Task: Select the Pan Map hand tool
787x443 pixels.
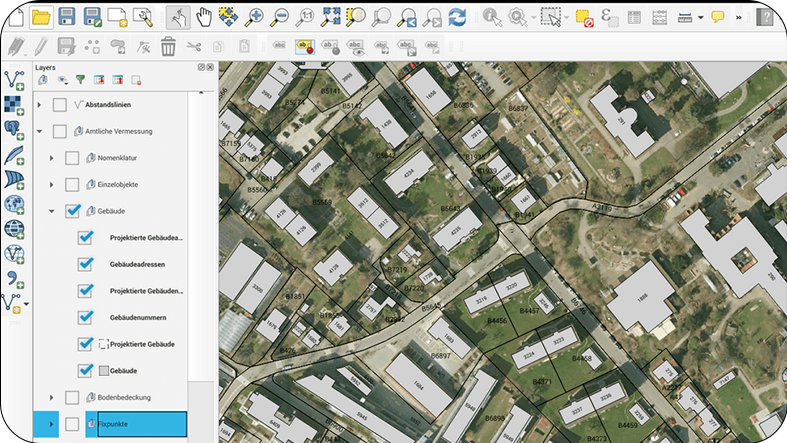Action: click(204, 17)
